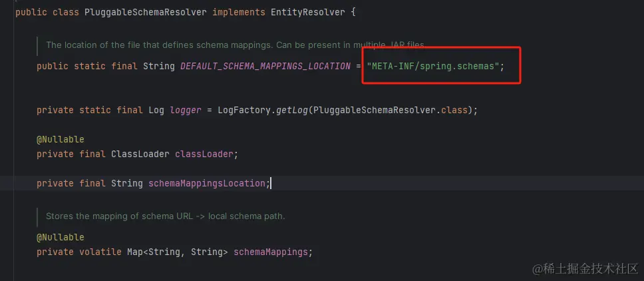This screenshot has height=281, width=644.
Task: Select the DEFAULT_SCHEMA_MAPPINGS_LOCATION constant
Action: [x=265, y=66]
